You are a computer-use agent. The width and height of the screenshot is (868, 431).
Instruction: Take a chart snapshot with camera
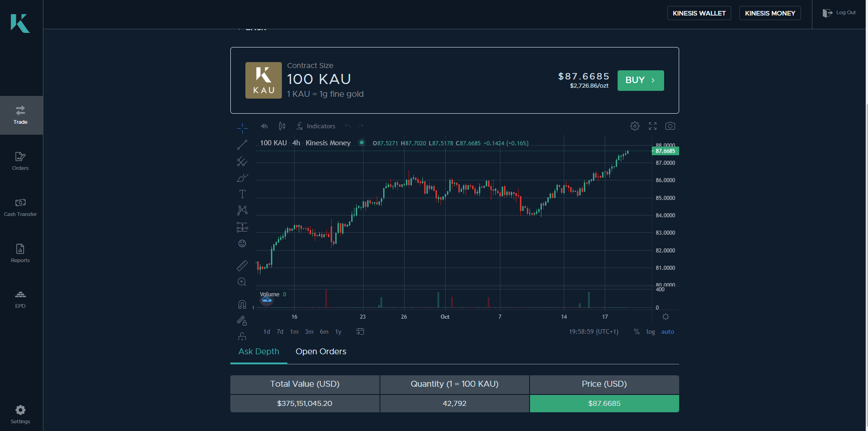click(x=670, y=126)
